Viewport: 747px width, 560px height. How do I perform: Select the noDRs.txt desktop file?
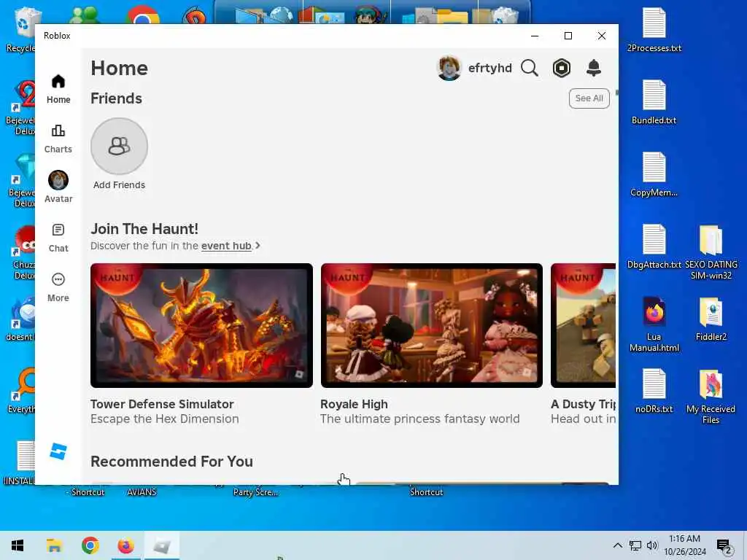(654, 392)
